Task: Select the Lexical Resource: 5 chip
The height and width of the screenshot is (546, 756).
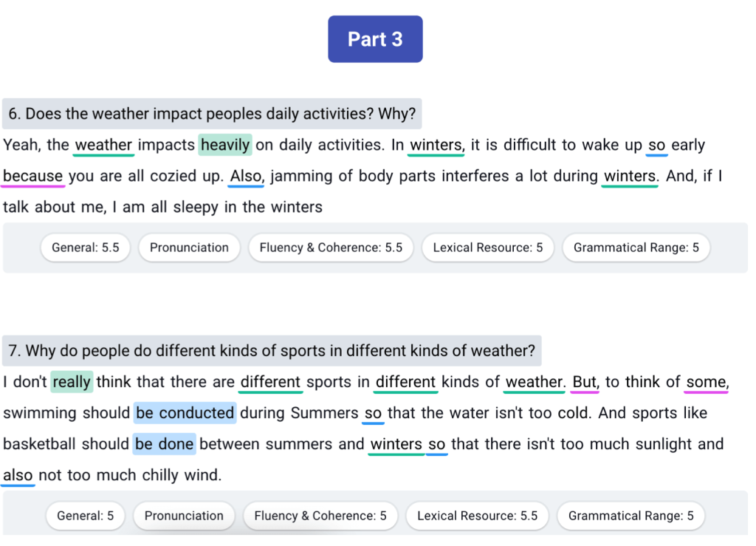Action: (487, 248)
